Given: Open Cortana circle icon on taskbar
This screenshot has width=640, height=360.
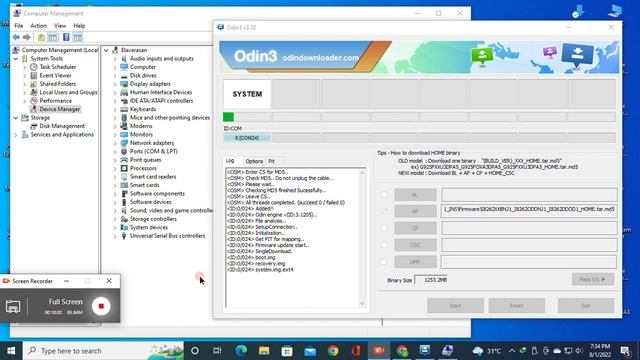Looking at the screenshot, I should pyautogui.click(x=195, y=351).
